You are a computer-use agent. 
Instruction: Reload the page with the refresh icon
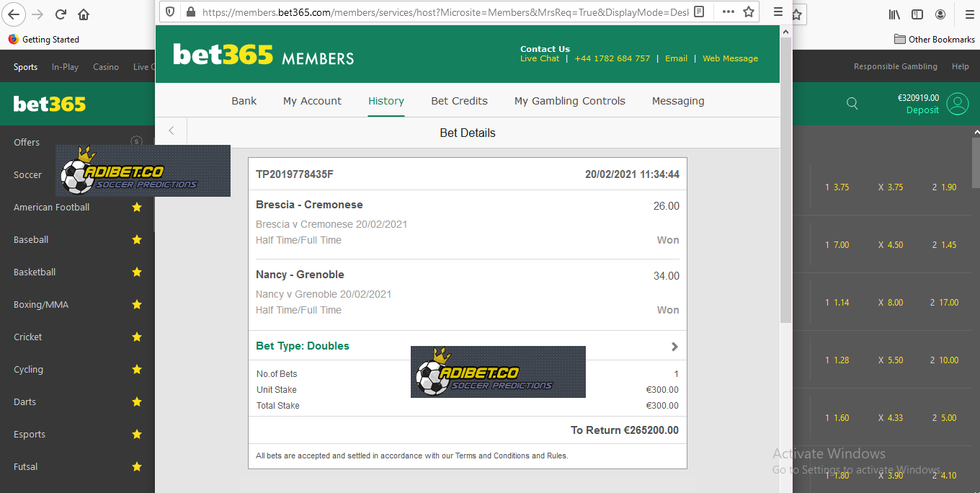click(61, 14)
